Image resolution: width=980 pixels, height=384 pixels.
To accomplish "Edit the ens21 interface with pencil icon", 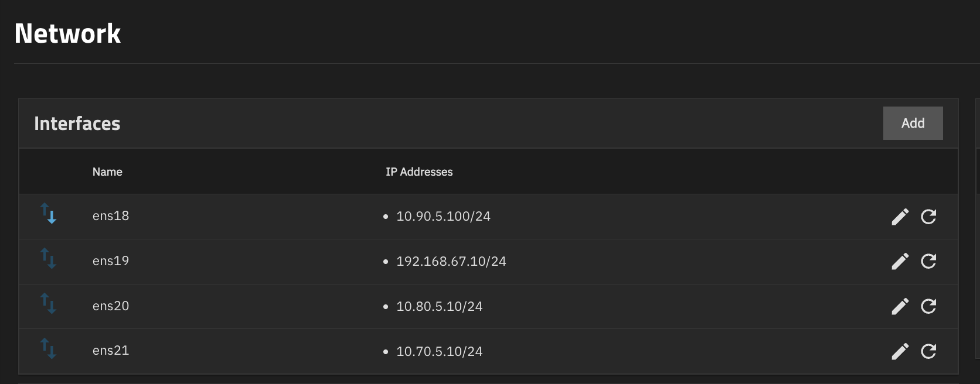I will [x=900, y=351].
